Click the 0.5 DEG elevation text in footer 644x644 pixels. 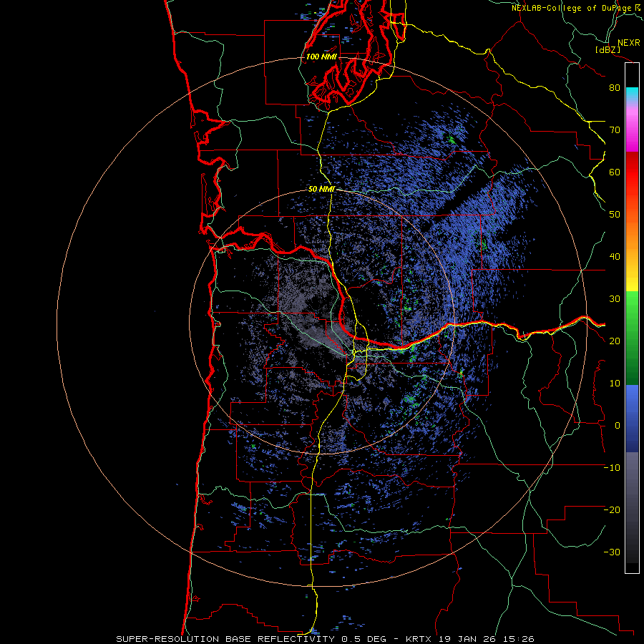click(x=365, y=639)
